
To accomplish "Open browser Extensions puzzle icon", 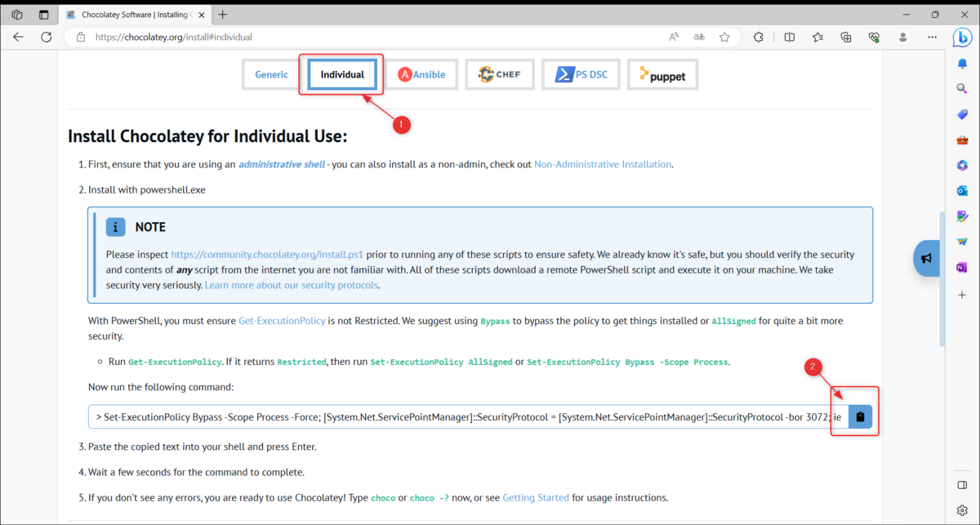I will tap(759, 37).
